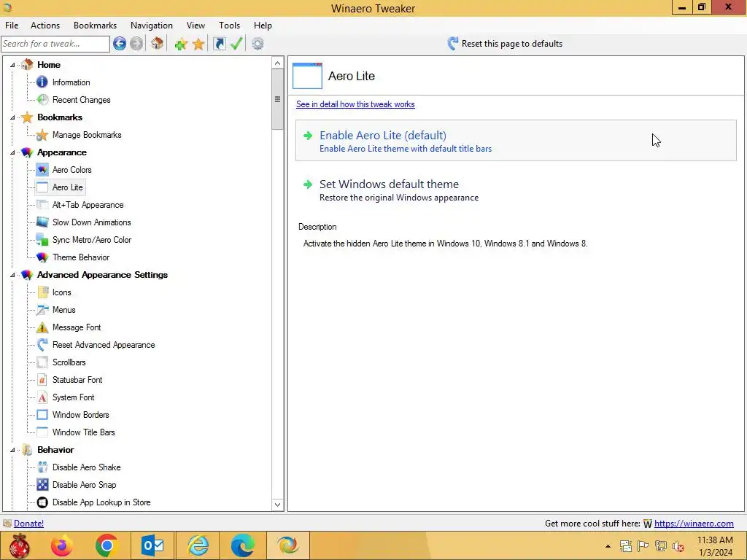Click the tree scrollbar up arrow
Viewport: 747px width, 560px height.
pos(278,63)
